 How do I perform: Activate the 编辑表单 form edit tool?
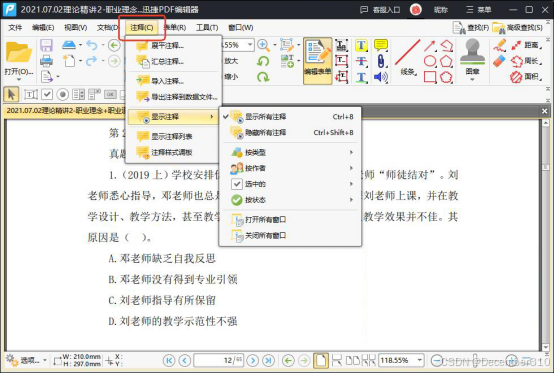tap(318, 61)
